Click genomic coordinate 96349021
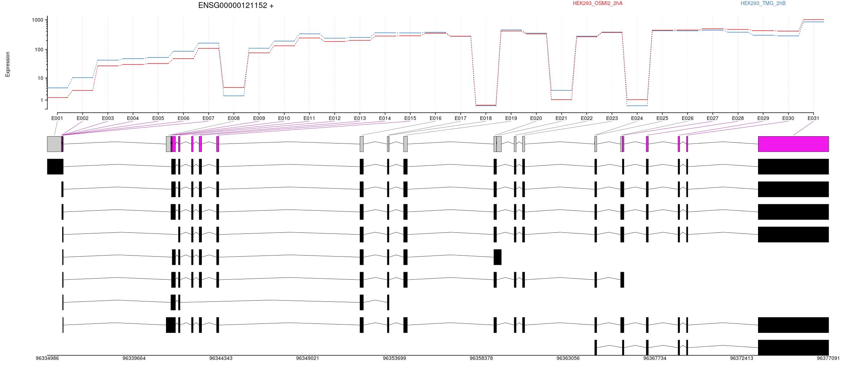This screenshot has width=868, height=365. (308, 358)
